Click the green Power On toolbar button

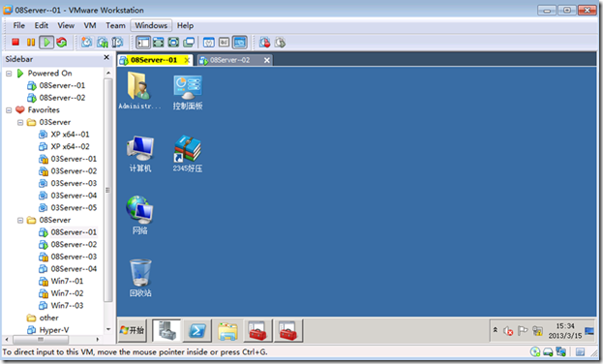46,42
